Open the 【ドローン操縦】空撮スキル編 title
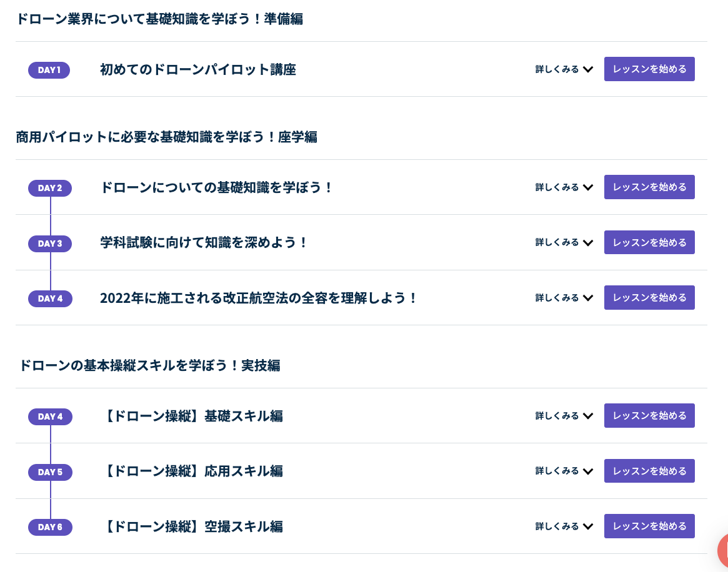728x572 pixels. point(193,526)
